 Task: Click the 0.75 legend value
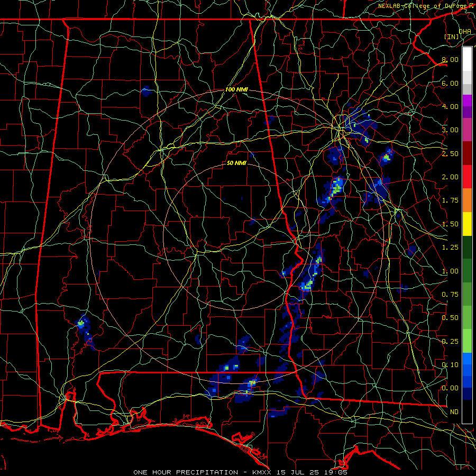[x=450, y=295]
